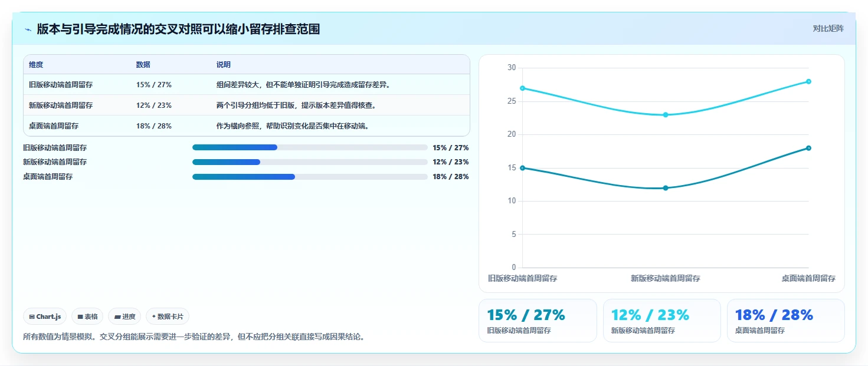This screenshot has height=366, width=868.
Task: Click the heading 版本与引导完成情况的交叉对照
Action: [178, 29]
